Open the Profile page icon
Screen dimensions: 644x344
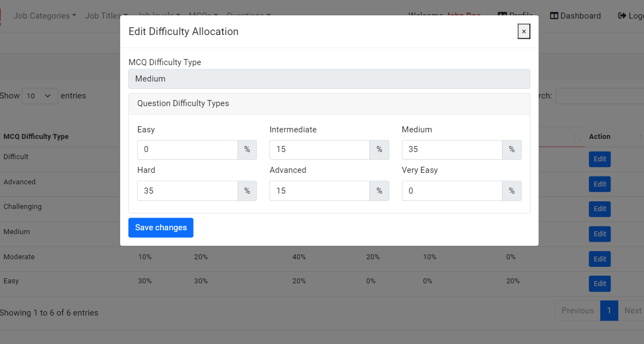tap(501, 15)
